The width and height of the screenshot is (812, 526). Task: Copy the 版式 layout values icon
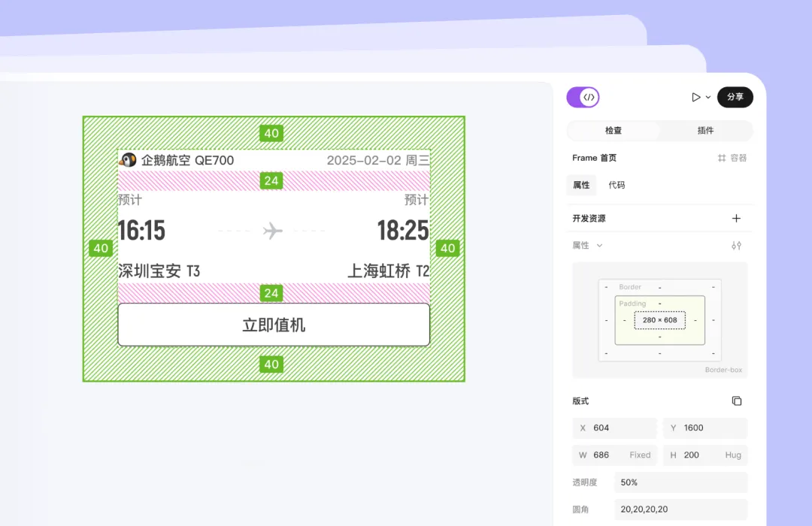click(x=736, y=401)
